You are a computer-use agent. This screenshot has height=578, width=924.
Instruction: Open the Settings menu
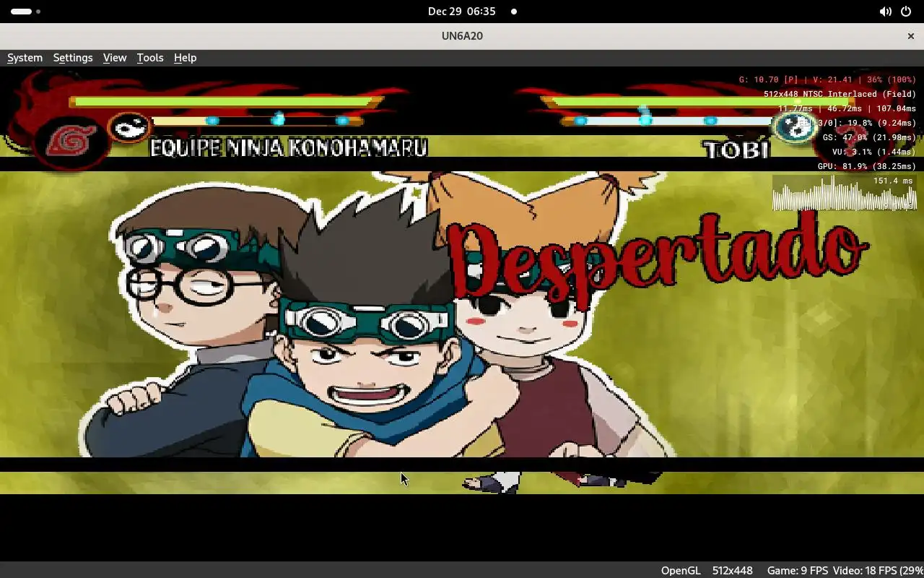coord(73,58)
